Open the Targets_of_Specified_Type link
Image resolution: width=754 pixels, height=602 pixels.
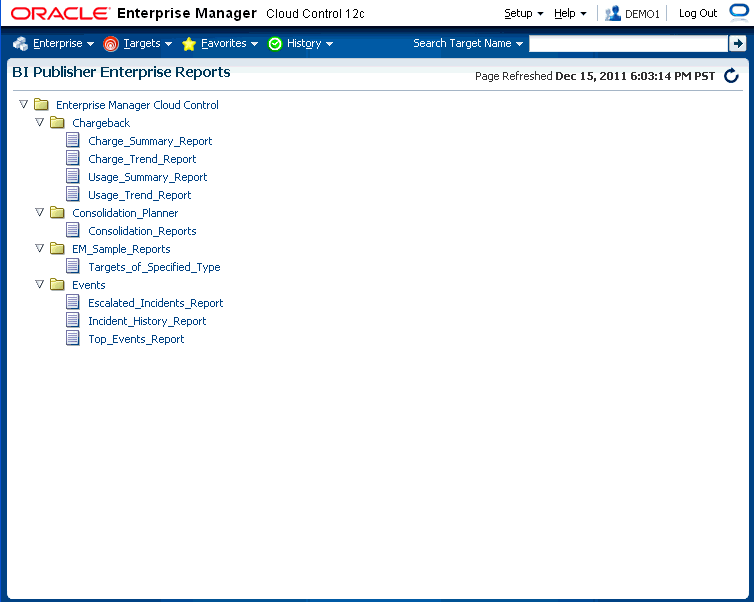[154, 267]
